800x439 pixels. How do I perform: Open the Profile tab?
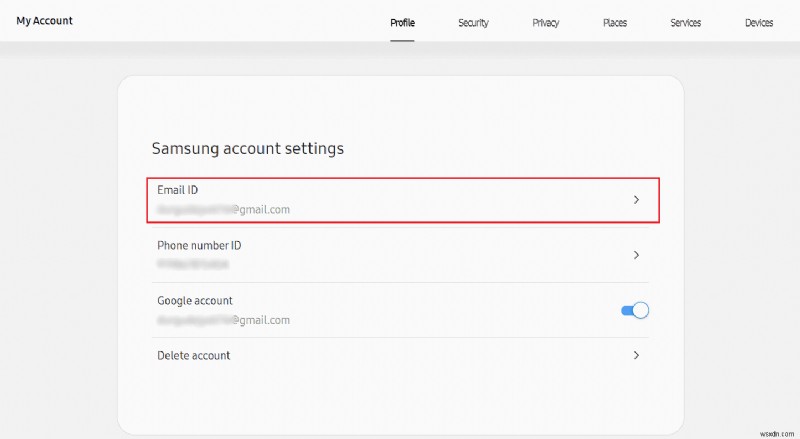tap(402, 23)
